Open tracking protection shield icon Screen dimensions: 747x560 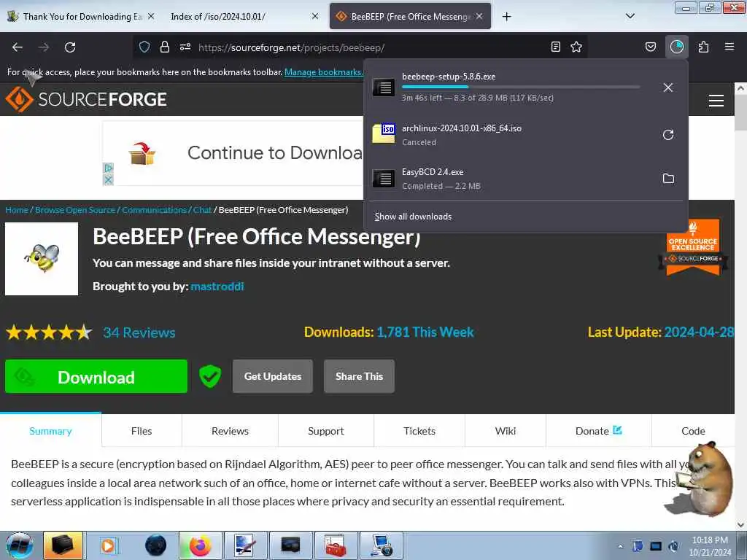point(144,47)
